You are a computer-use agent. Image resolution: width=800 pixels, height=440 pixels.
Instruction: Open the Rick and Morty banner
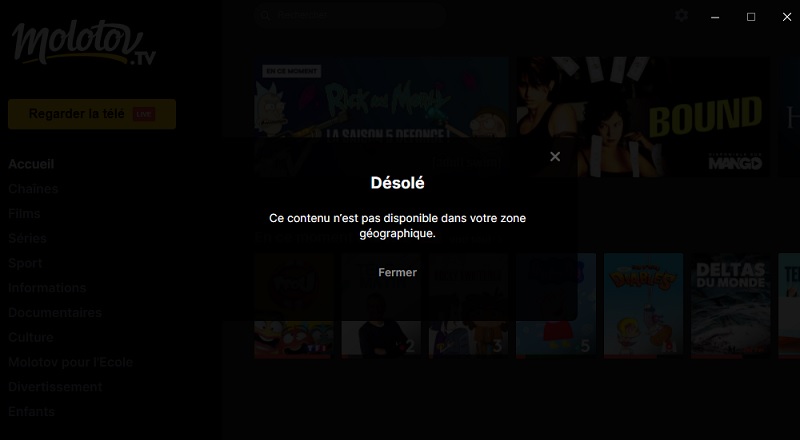(381, 116)
